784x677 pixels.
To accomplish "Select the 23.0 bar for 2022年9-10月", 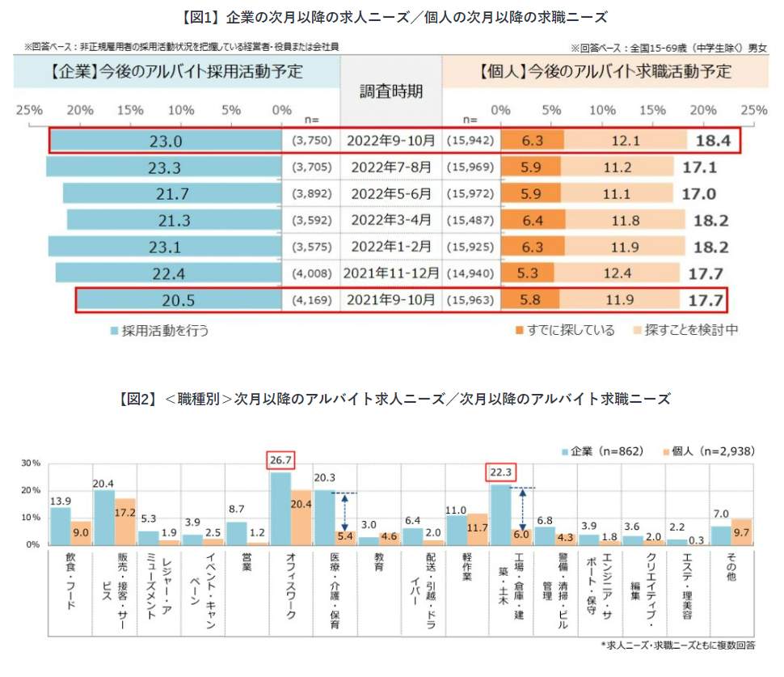I will pyautogui.click(x=166, y=141).
